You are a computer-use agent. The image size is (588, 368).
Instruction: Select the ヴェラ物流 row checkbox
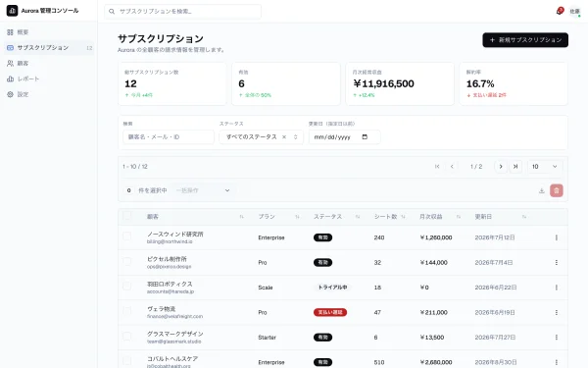[x=127, y=311]
